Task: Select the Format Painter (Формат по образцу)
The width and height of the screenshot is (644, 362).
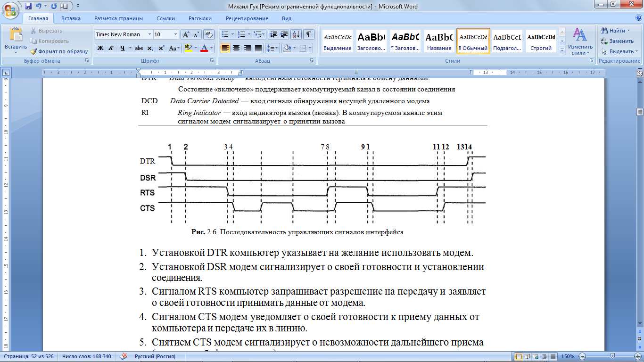Action: tap(59, 51)
